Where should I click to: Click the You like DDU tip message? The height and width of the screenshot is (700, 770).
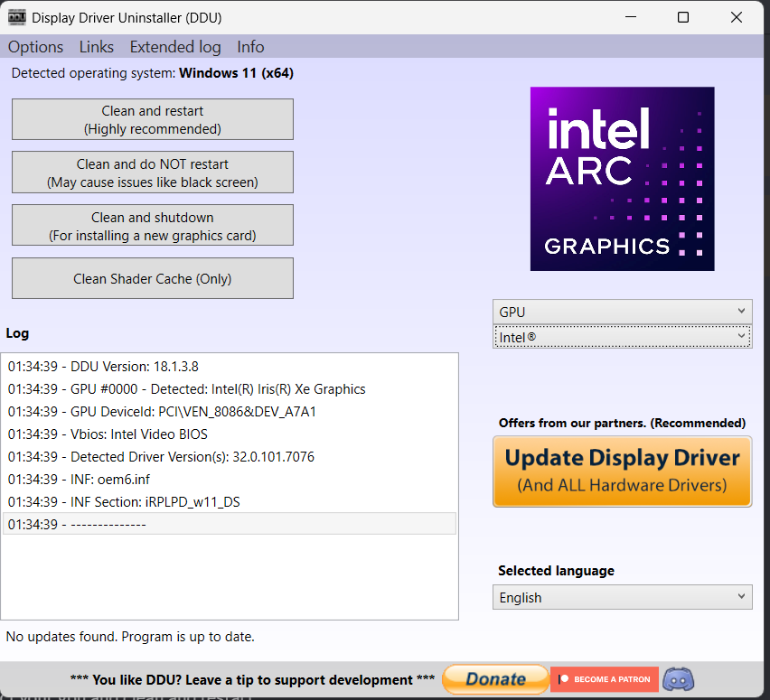click(x=252, y=680)
